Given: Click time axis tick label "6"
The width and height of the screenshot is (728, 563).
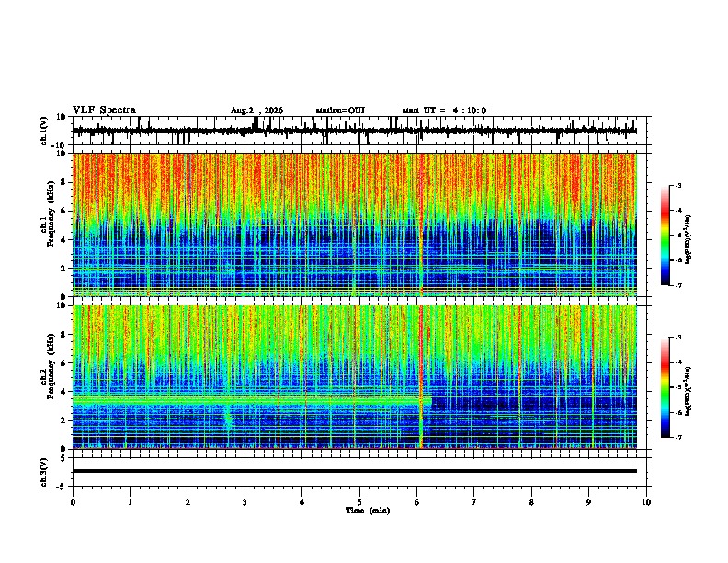Looking at the screenshot, I should pyautogui.click(x=416, y=502).
